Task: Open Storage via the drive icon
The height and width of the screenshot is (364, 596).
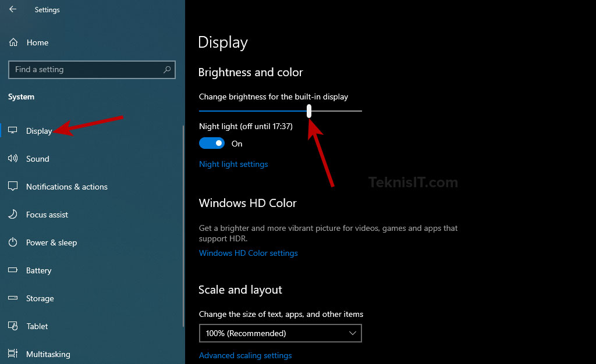Action: [12, 298]
